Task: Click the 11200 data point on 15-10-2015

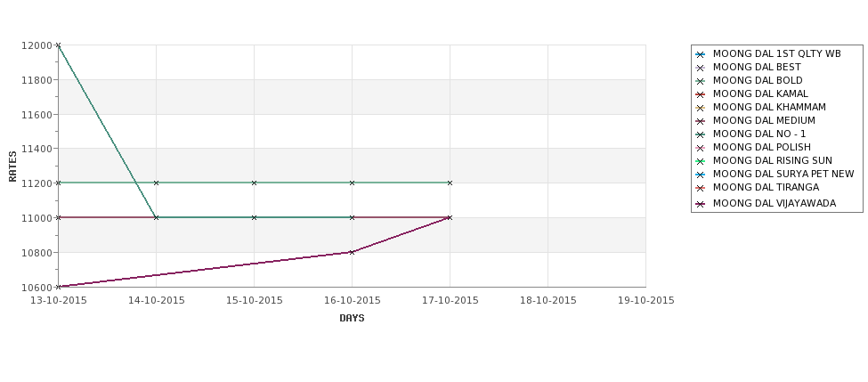Action: point(254,183)
